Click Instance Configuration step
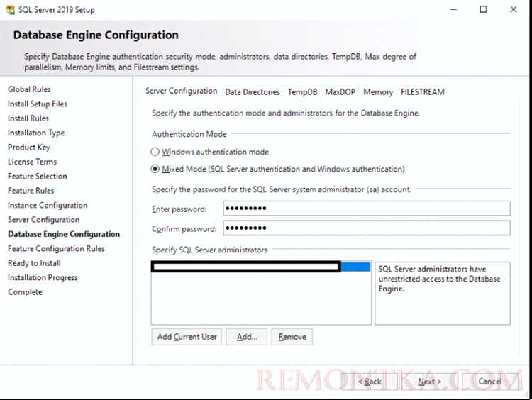The width and height of the screenshot is (532, 400). 48,205
